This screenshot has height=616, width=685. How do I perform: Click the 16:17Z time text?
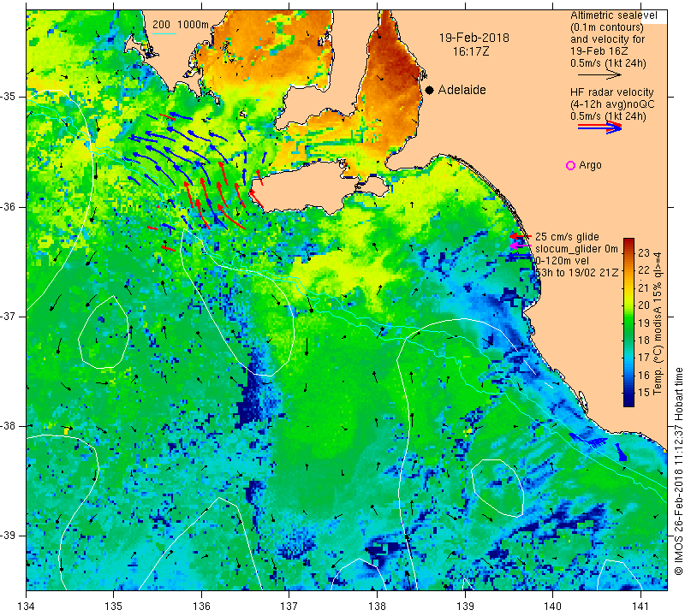click(x=471, y=51)
